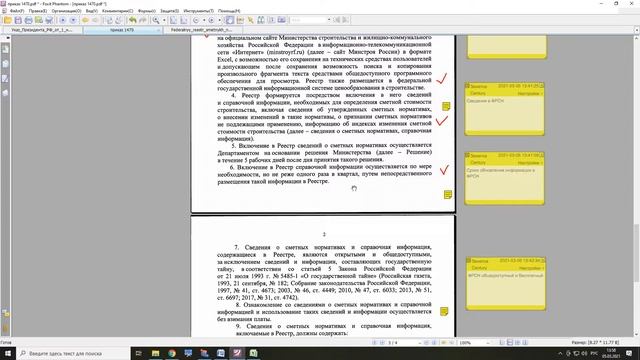Click the page number field in status bar
640x360 pixels.
[x=402, y=343]
